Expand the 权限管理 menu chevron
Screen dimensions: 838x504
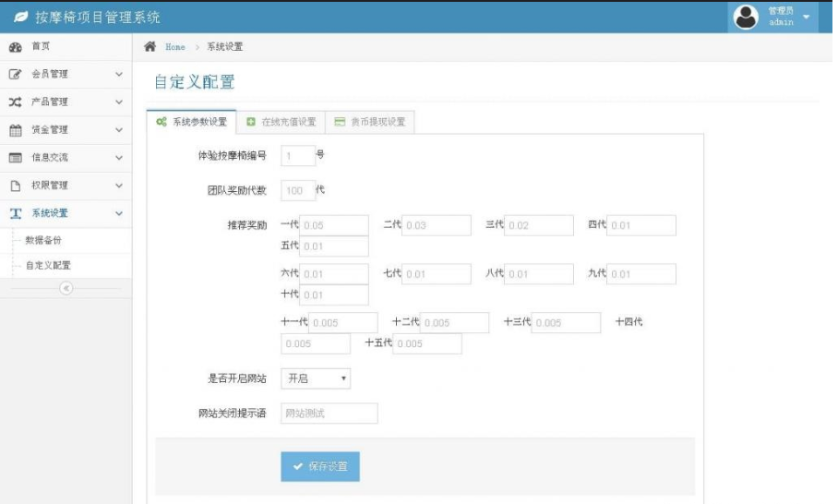[x=119, y=186]
